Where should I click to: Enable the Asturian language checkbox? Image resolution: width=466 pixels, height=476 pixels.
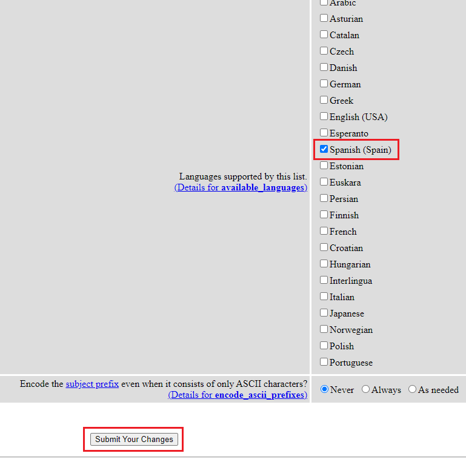[x=324, y=18]
